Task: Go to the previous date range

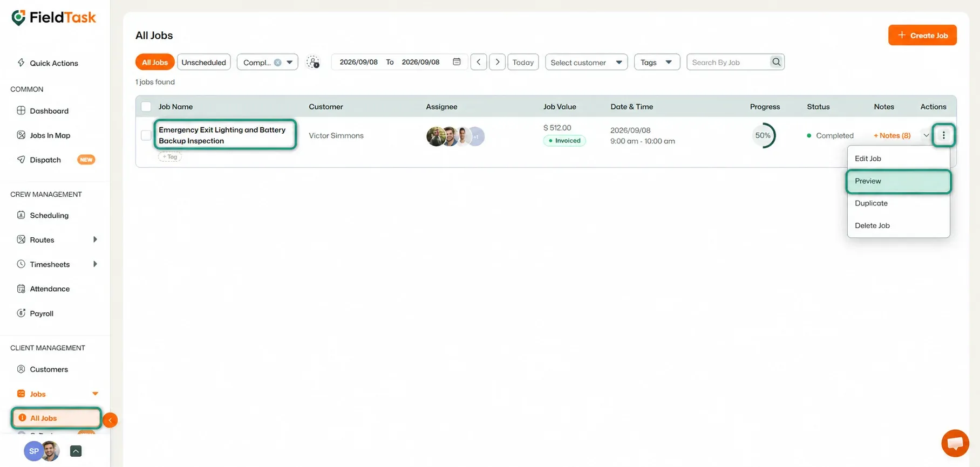Action: [x=479, y=62]
